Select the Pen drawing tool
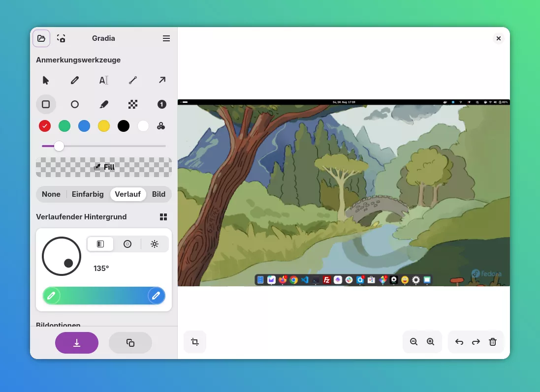540x392 pixels. point(75,80)
